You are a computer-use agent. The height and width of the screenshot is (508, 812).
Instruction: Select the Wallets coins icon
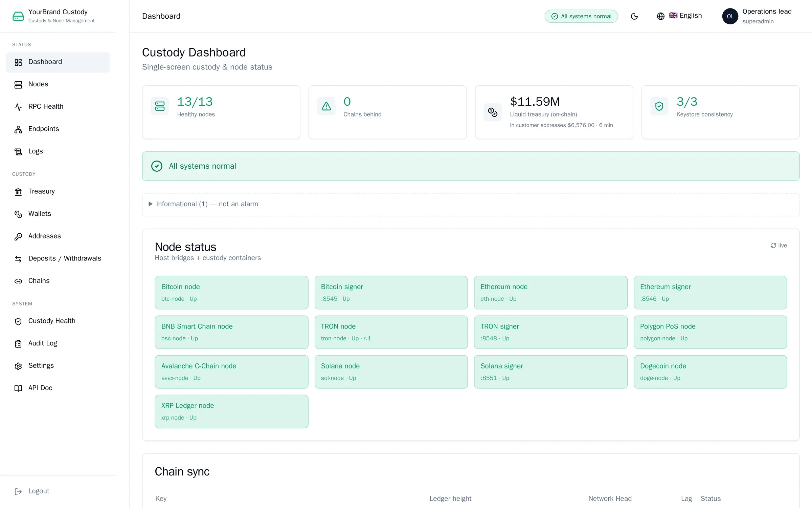[18, 214]
